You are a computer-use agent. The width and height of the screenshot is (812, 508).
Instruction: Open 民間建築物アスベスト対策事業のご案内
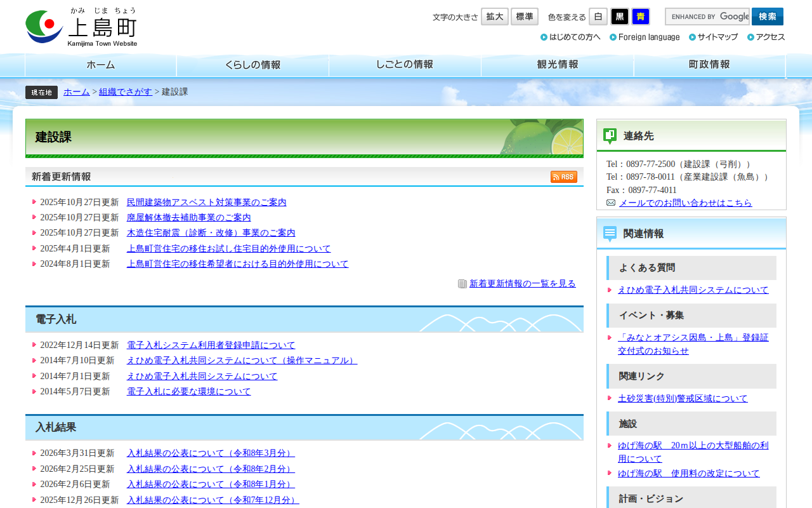(207, 203)
